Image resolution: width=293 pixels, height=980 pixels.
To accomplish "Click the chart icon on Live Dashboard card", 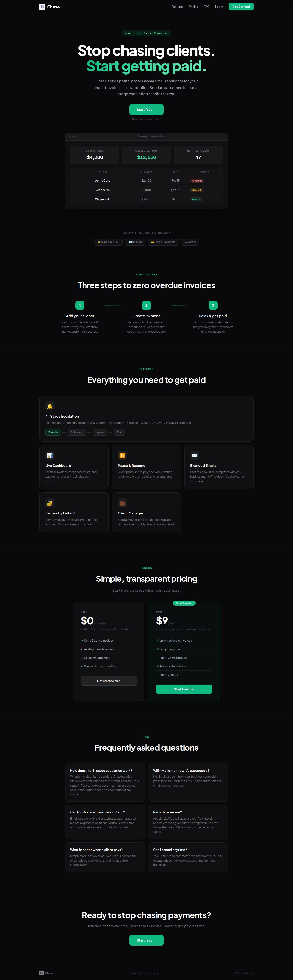I will [x=50, y=455].
